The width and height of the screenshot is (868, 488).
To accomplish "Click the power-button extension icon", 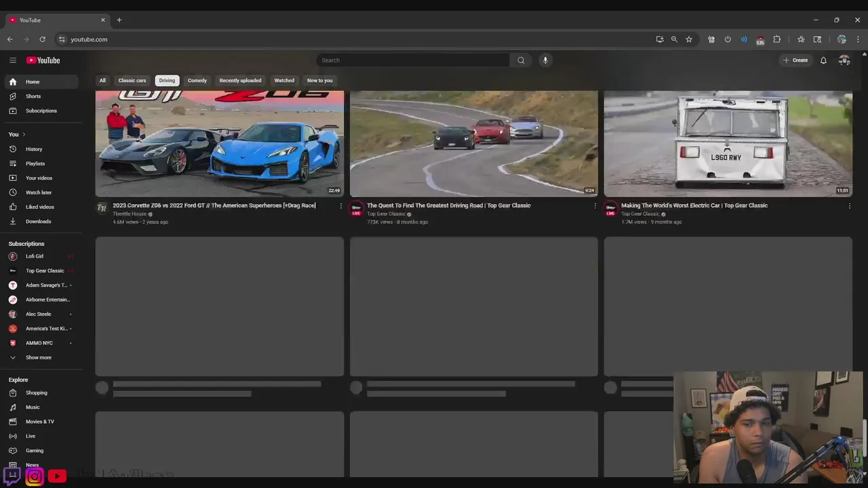I will pos(728,39).
